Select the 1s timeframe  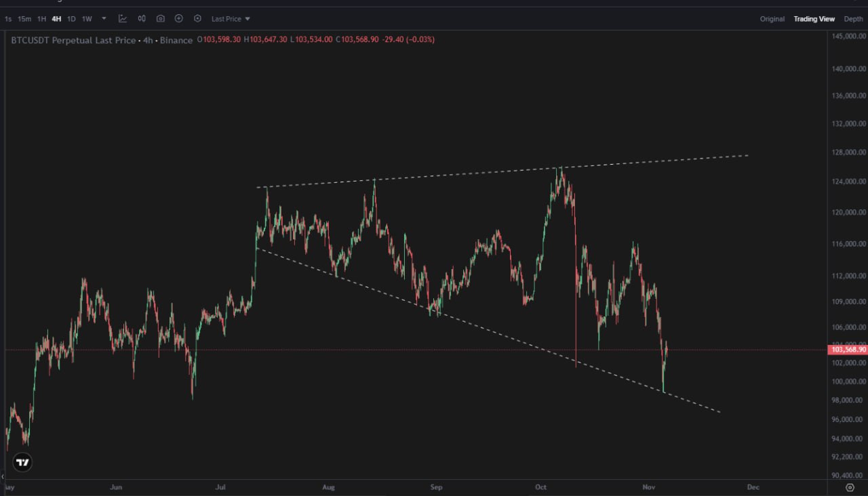8,19
